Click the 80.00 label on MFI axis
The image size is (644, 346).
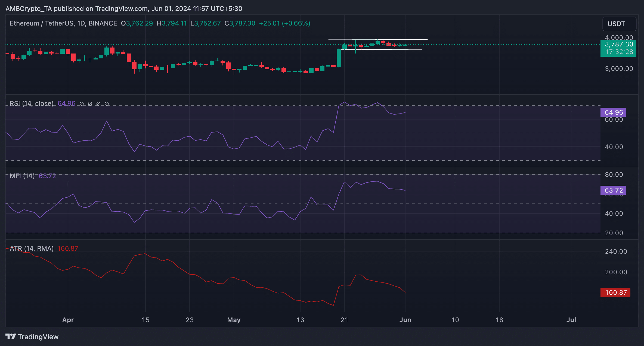pyautogui.click(x=614, y=175)
